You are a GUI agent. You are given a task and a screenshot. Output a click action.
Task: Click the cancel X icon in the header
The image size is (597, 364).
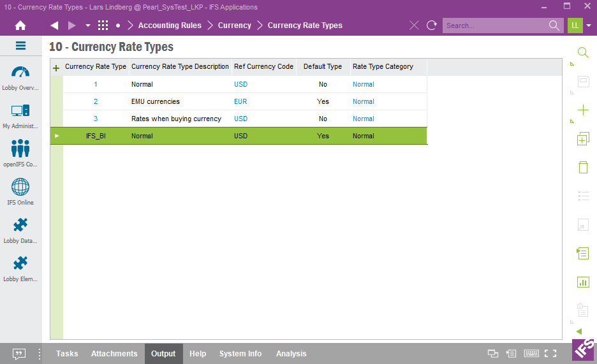(414, 25)
